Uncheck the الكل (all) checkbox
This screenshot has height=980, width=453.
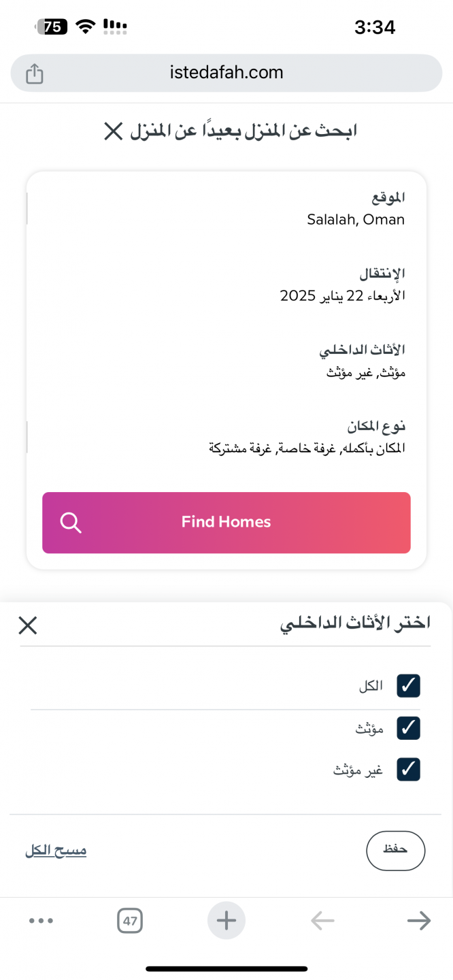(409, 686)
